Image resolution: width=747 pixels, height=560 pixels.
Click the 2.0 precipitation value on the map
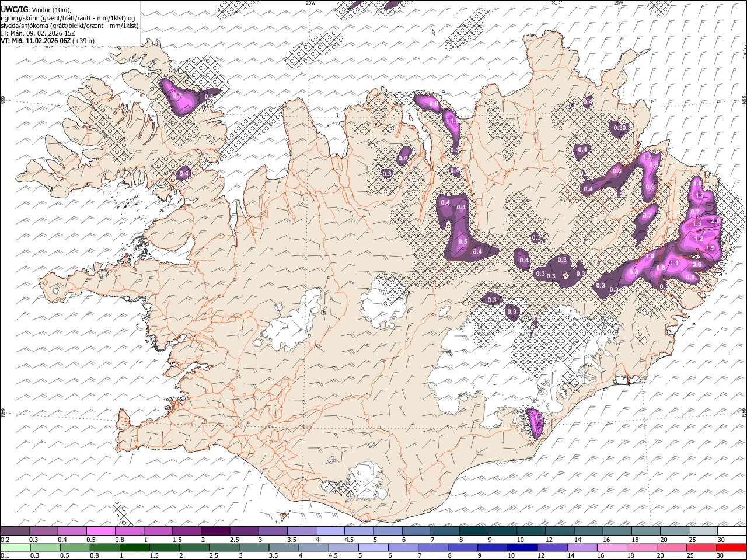[x=715, y=221]
